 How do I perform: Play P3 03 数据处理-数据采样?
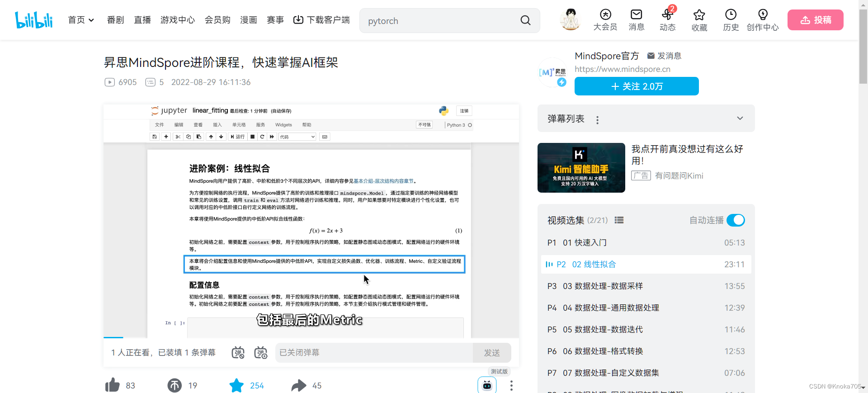point(646,286)
